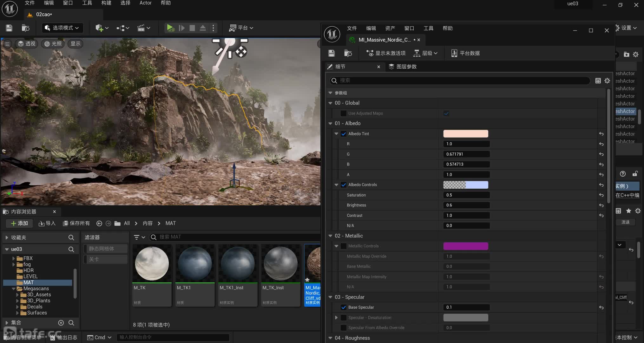Open the viewport hamburger options menu
The width and height of the screenshot is (644, 343).
(7, 44)
